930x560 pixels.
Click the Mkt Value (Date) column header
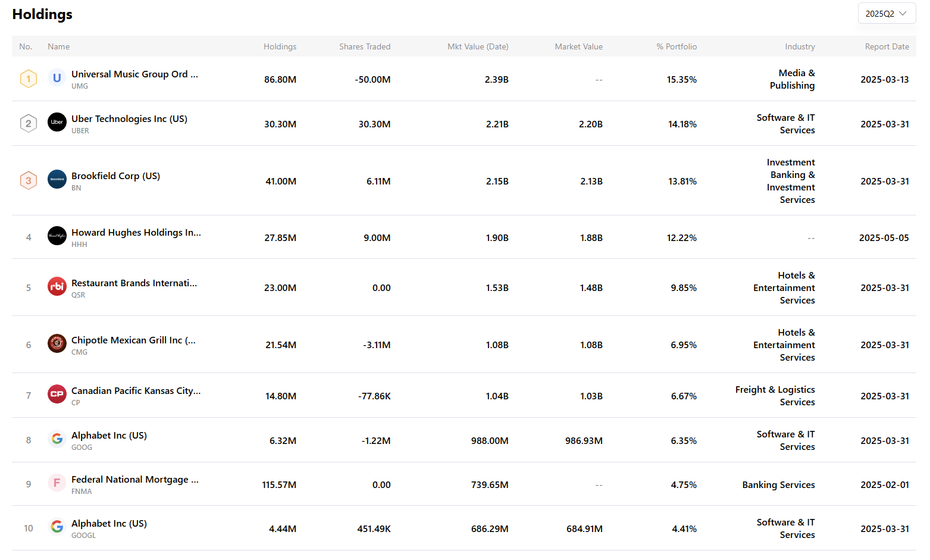coord(478,46)
